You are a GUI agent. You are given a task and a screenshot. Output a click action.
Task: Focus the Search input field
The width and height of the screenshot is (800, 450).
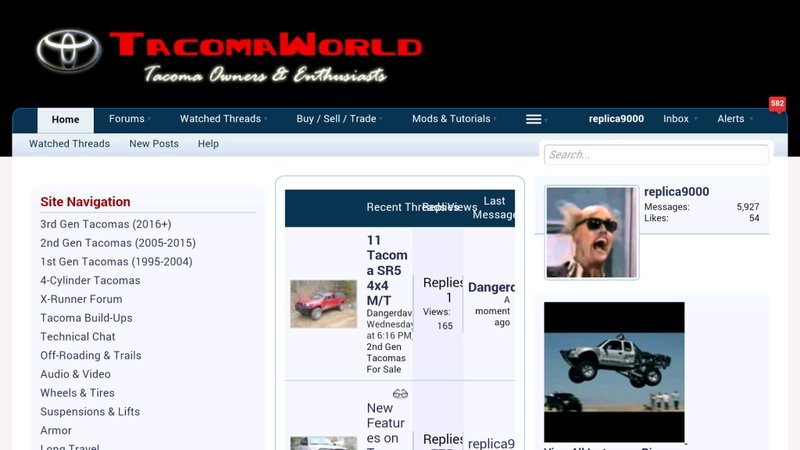pyautogui.click(x=656, y=155)
